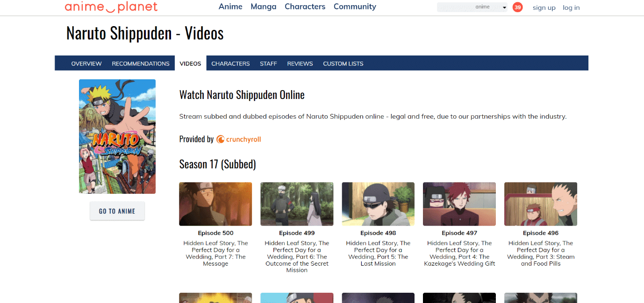Open the Community menu in the navbar
644x303 pixels.
point(355,7)
